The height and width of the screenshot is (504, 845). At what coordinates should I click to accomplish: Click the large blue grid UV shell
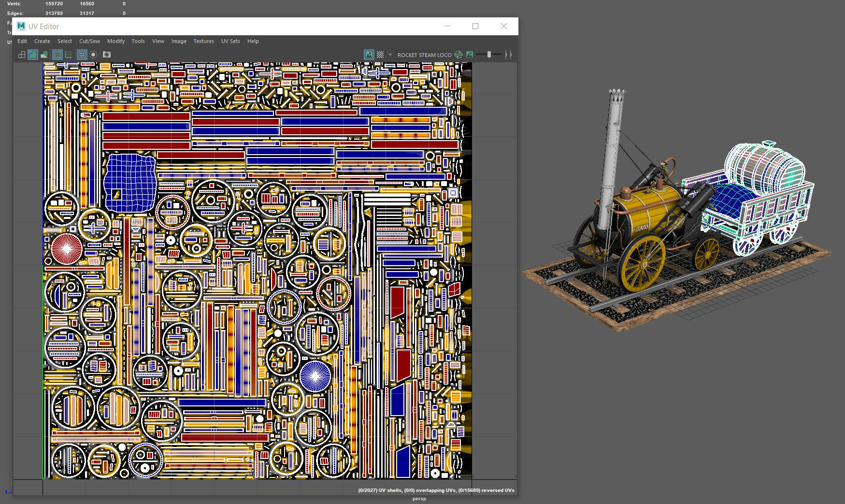(x=129, y=183)
